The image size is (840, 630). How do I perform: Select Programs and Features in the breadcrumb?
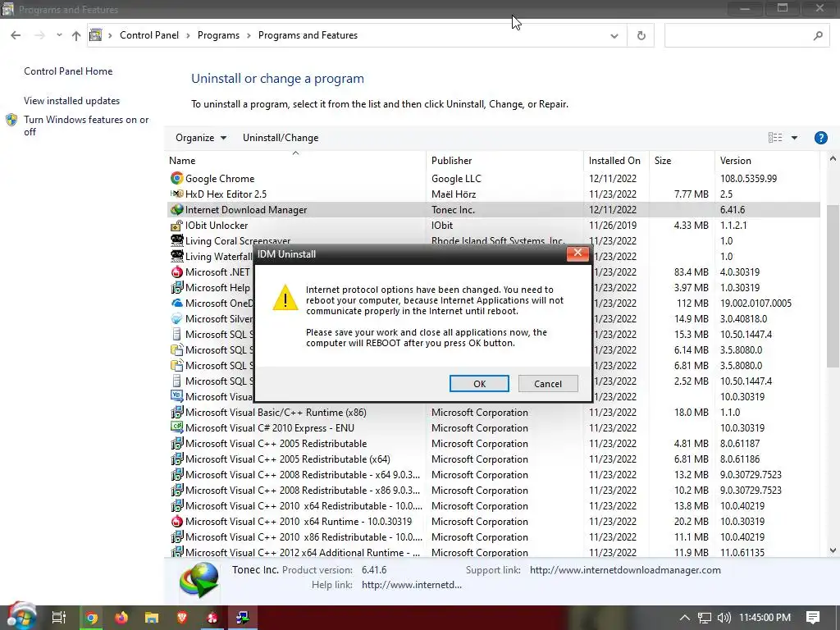308,35
